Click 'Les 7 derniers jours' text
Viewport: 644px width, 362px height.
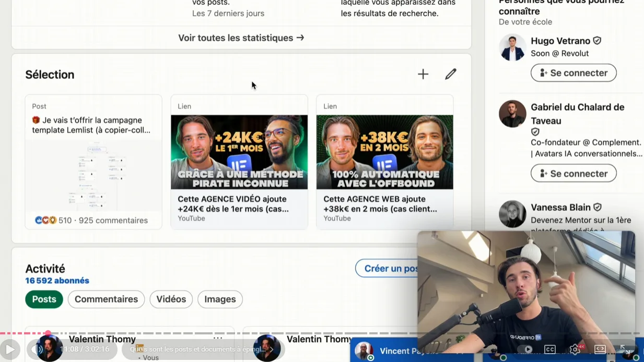coord(228,13)
